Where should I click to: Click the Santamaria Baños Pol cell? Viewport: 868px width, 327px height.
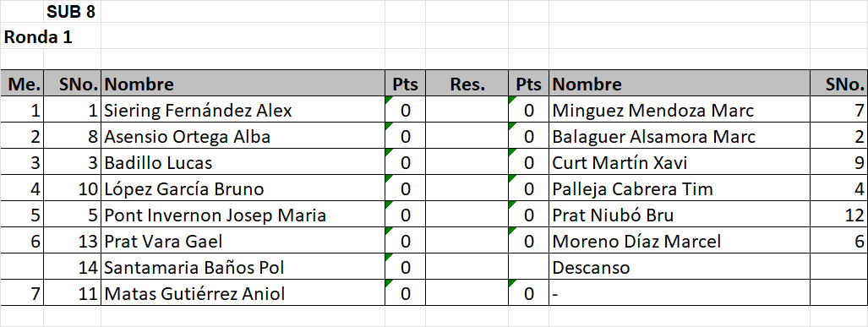tap(243, 267)
